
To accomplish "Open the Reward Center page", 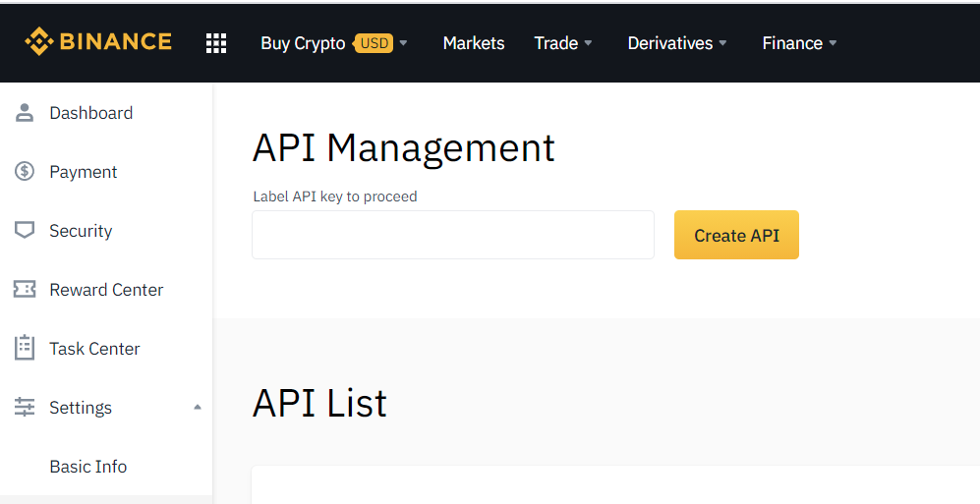I will pyautogui.click(x=106, y=290).
